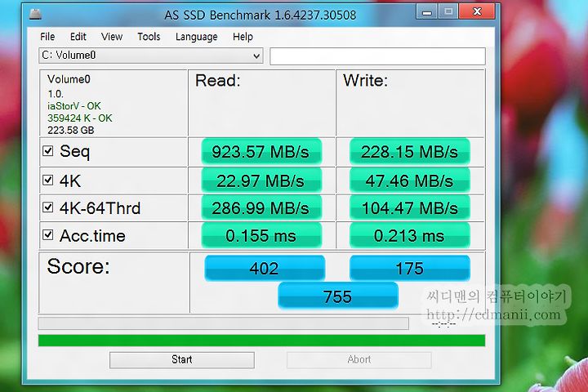
Task: Click the 1.0. firmware version text
Action: (x=56, y=94)
